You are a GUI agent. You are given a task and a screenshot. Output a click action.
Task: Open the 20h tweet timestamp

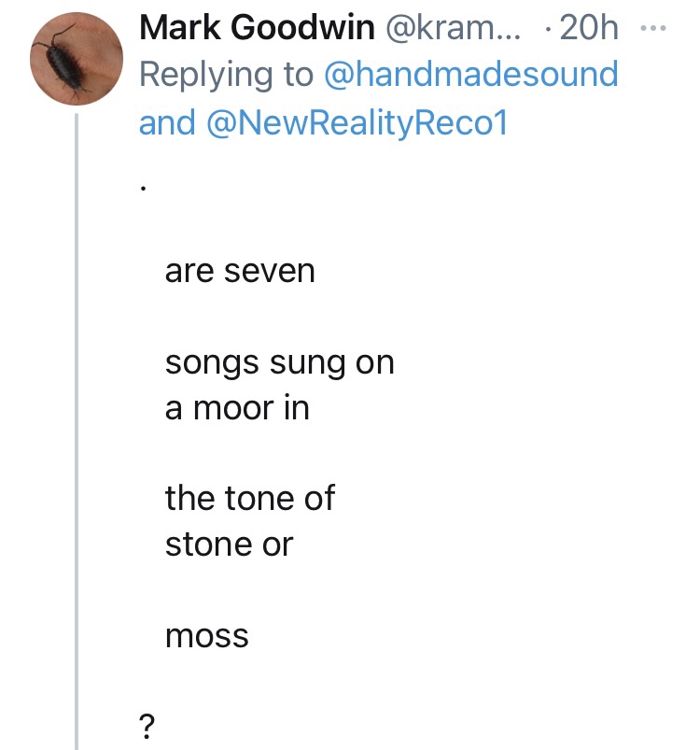tap(587, 29)
